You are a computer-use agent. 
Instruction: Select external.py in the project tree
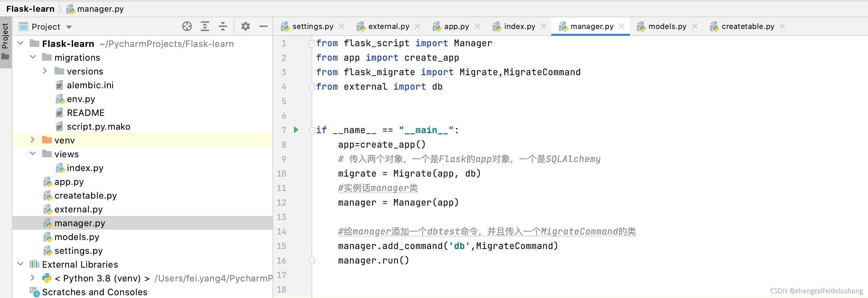78,209
